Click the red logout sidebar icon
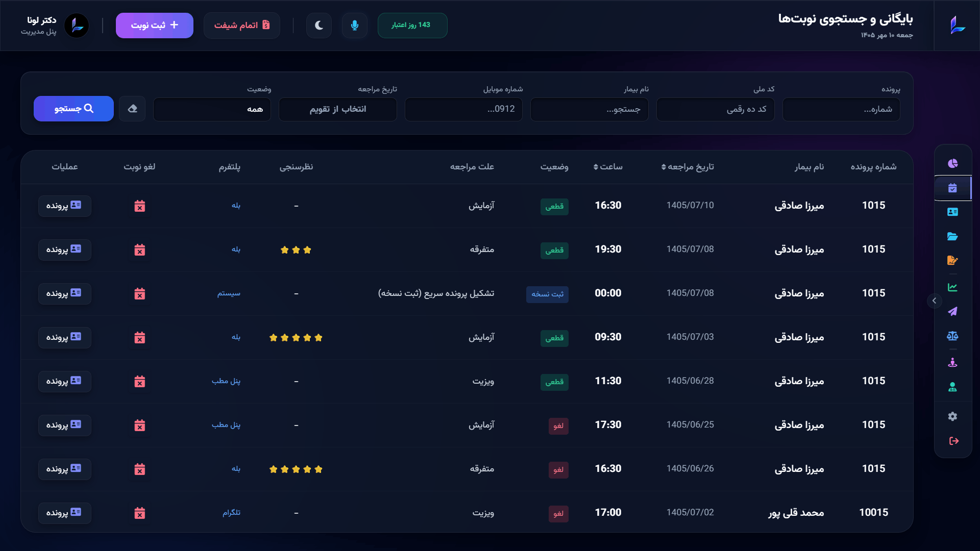Viewport: 980px width, 551px height. (953, 441)
